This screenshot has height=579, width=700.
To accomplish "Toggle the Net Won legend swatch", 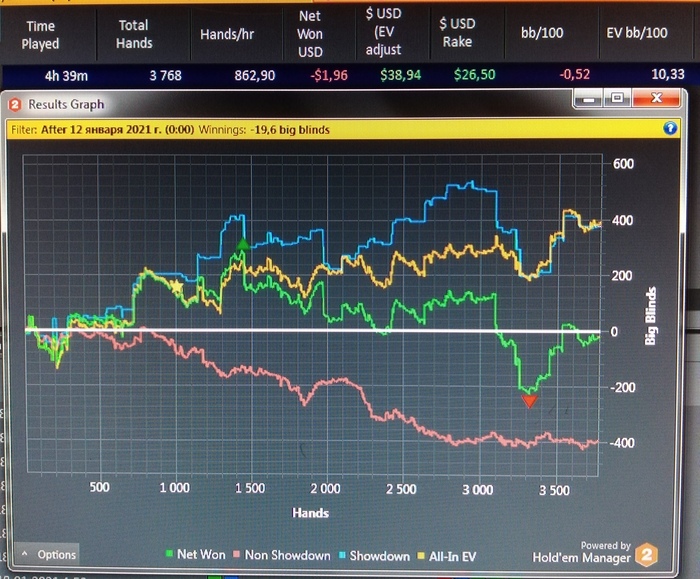I will [x=169, y=555].
